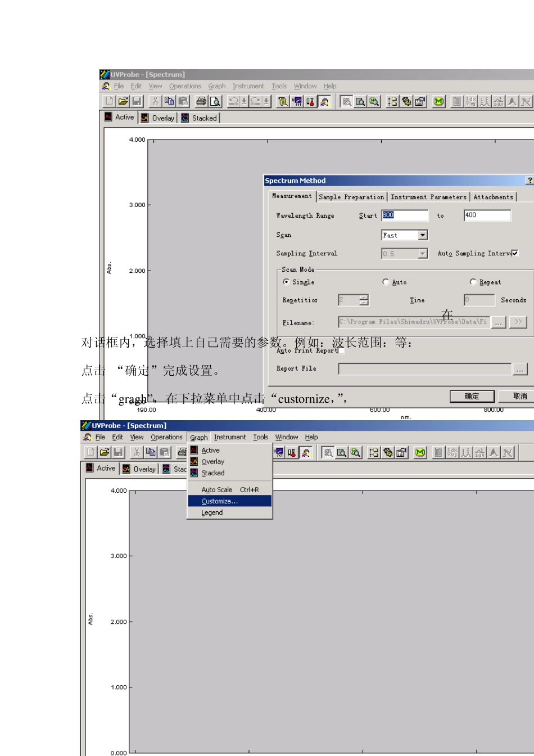This screenshot has width=534, height=756.
Task: Choose Auto Scale from the Graph menu
Action: [x=229, y=489]
